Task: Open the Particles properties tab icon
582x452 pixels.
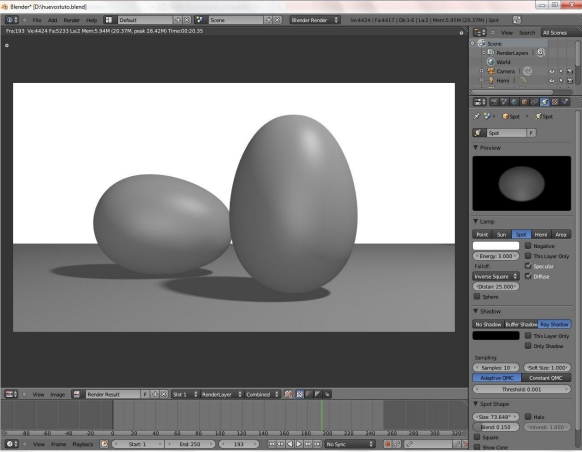Action: (565, 102)
